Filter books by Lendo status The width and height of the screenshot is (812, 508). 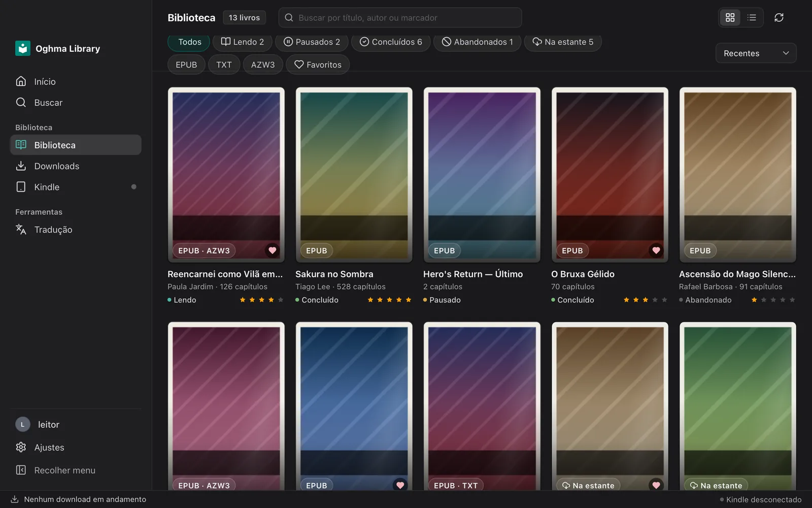click(x=243, y=42)
